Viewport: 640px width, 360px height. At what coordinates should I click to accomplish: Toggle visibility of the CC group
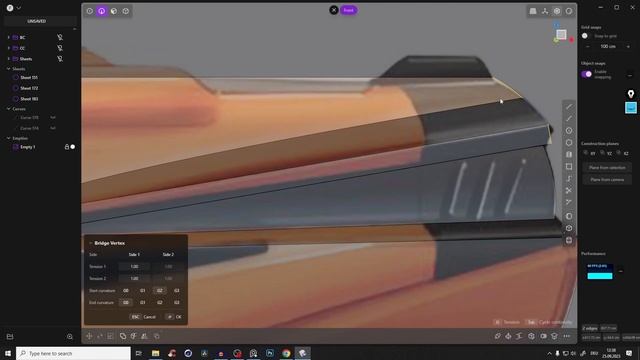60,48
